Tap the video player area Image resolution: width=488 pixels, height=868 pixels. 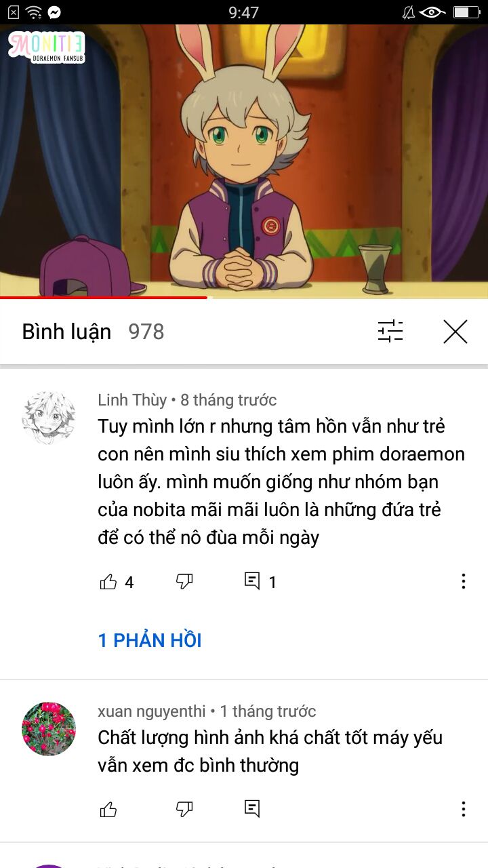pyautogui.click(x=244, y=161)
